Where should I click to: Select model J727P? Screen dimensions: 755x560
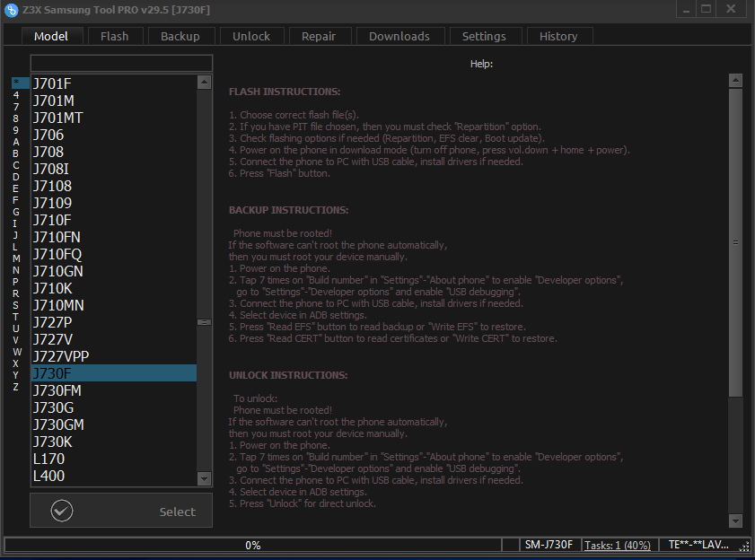[x=114, y=322]
